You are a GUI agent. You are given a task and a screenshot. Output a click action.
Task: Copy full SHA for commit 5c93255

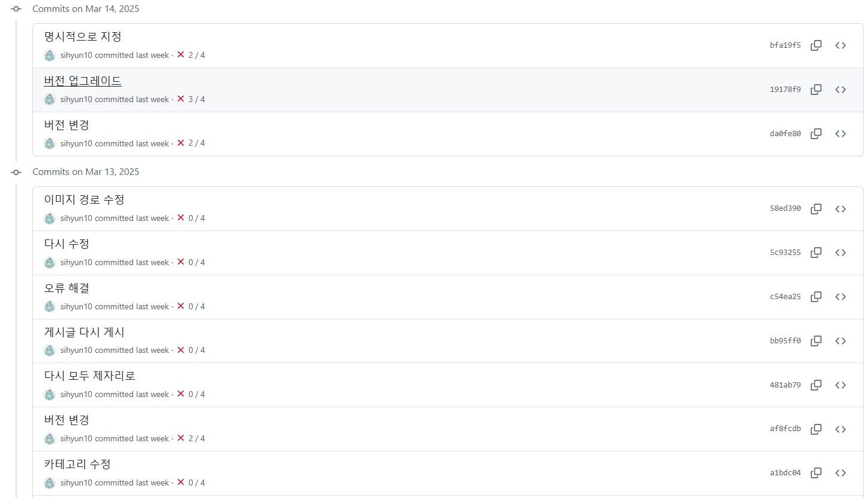(x=816, y=253)
